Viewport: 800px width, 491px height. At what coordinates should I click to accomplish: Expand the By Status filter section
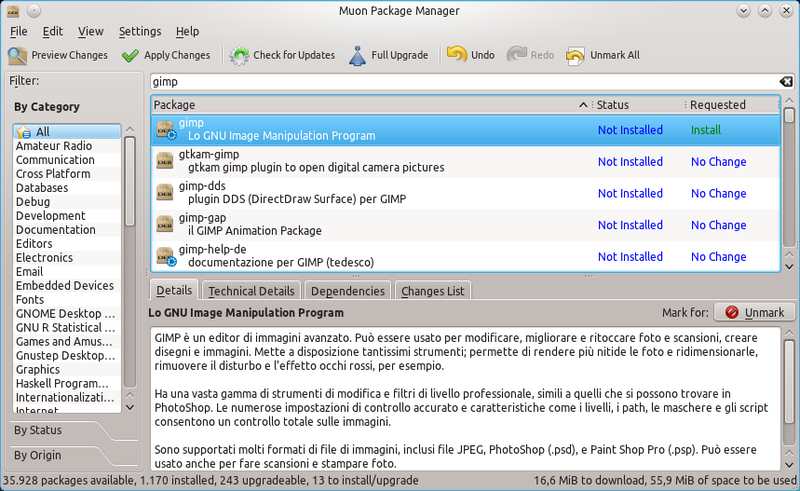(x=38, y=430)
